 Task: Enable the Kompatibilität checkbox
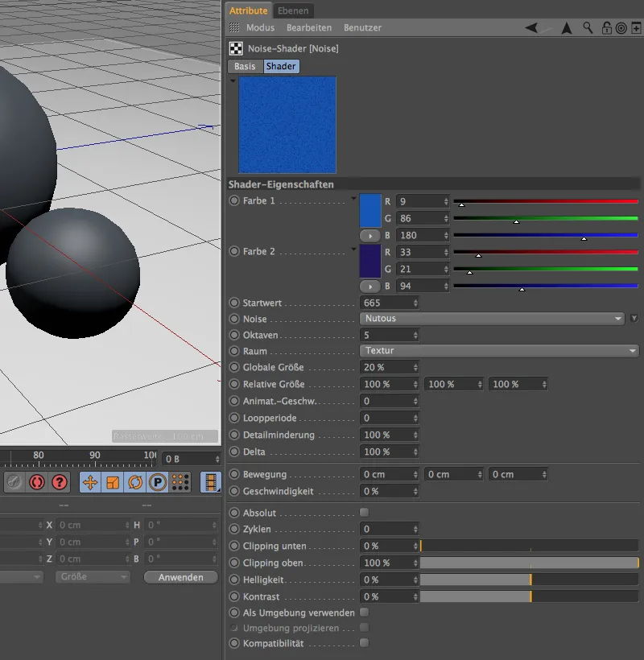coord(364,643)
